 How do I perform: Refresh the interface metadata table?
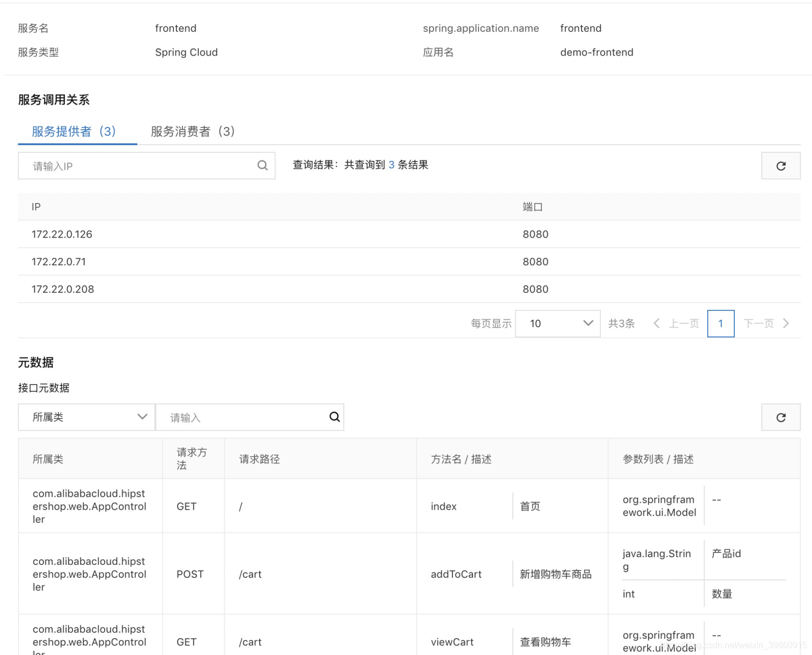[x=781, y=417]
